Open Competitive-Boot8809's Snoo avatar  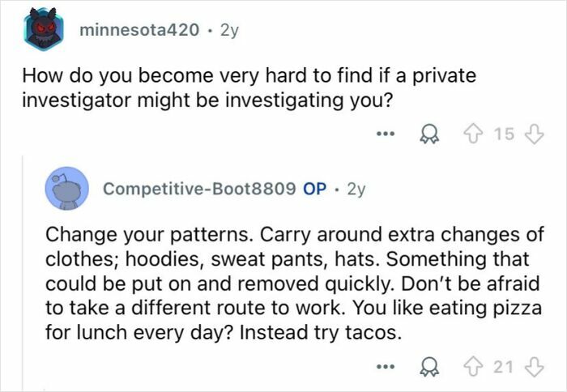66,189
